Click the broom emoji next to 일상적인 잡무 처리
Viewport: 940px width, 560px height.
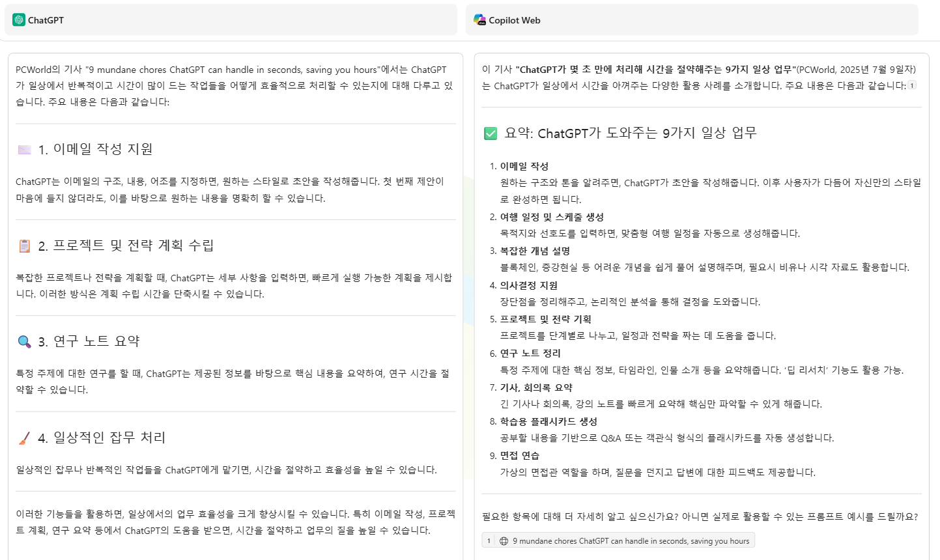click(x=24, y=438)
